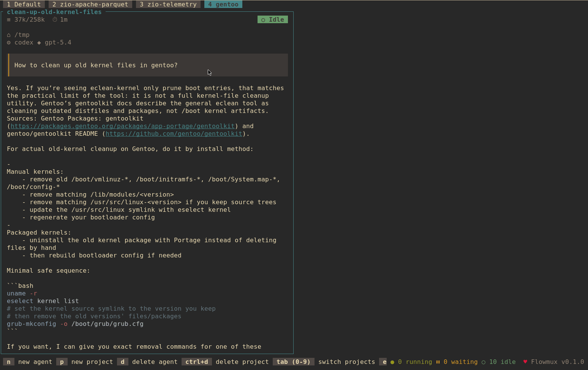
Task: Click the clock icon next to 1m
Action: pos(55,20)
